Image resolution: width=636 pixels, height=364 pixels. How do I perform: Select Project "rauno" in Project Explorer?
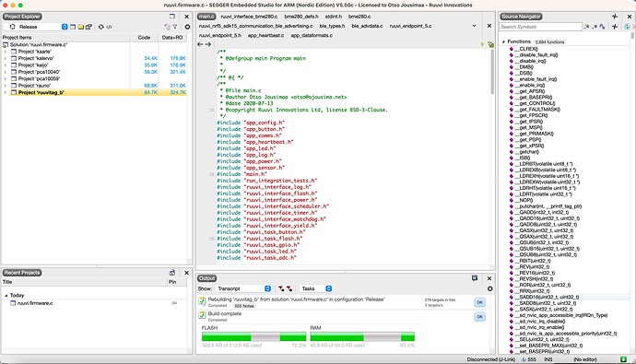pos(34,86)
